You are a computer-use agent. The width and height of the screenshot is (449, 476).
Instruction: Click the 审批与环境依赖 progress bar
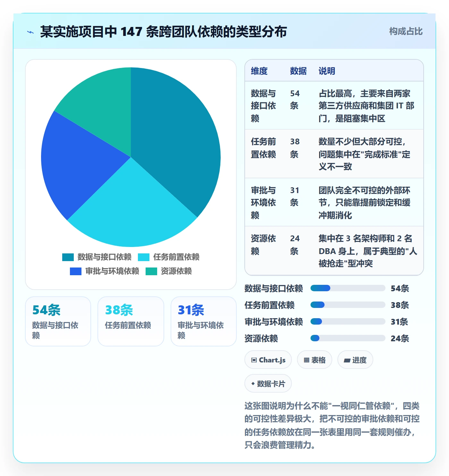pyautogui.click(x=348, y=321)
